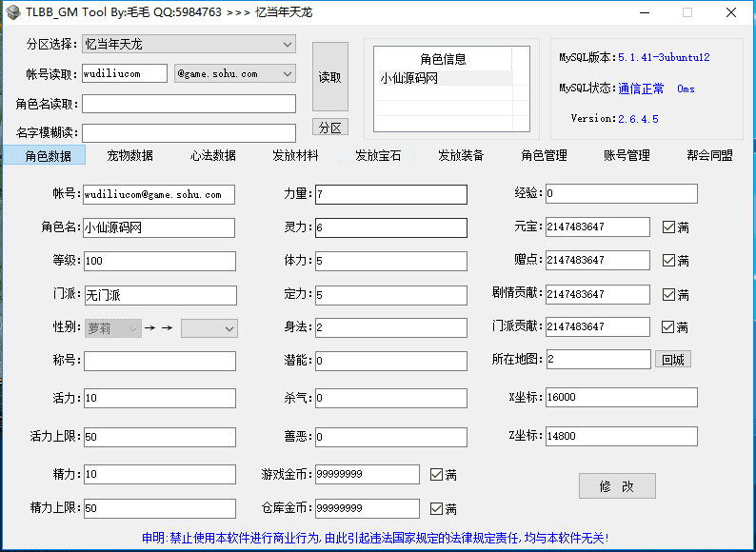Click the MySQL version text 5.1.41-3ubuntu12

pos(664,57)
